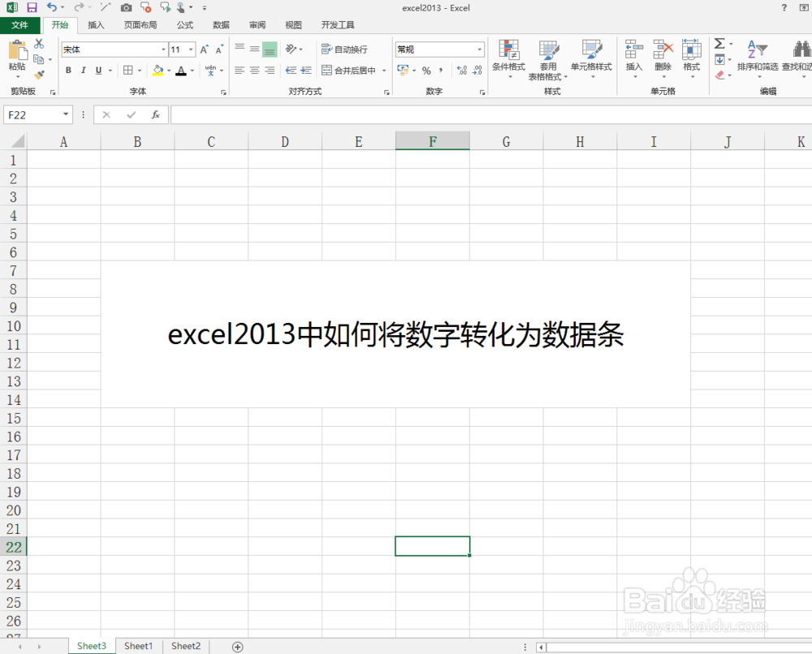Align text to the left
The width and height of the screenshot is (812, 654).
[x=240, y=71]
